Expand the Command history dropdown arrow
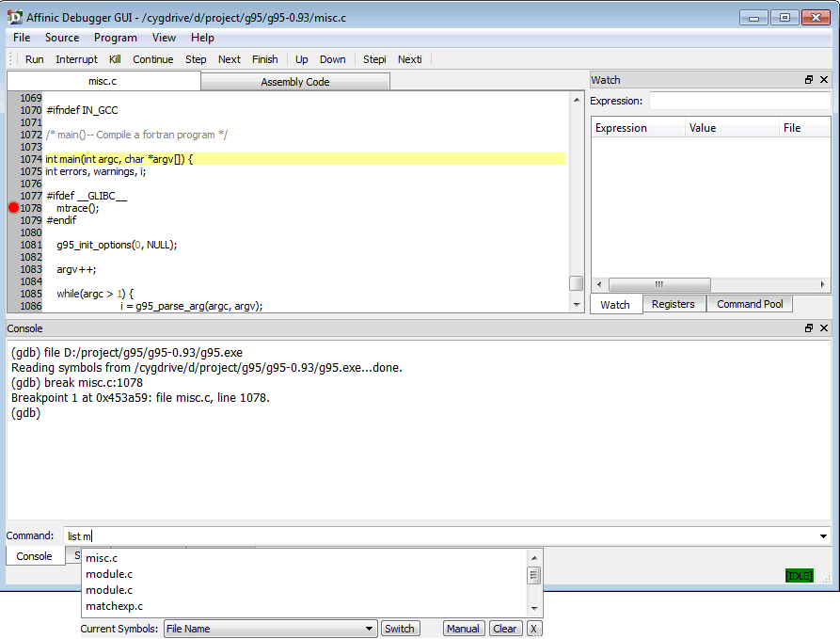 click(x=823, y=536)
